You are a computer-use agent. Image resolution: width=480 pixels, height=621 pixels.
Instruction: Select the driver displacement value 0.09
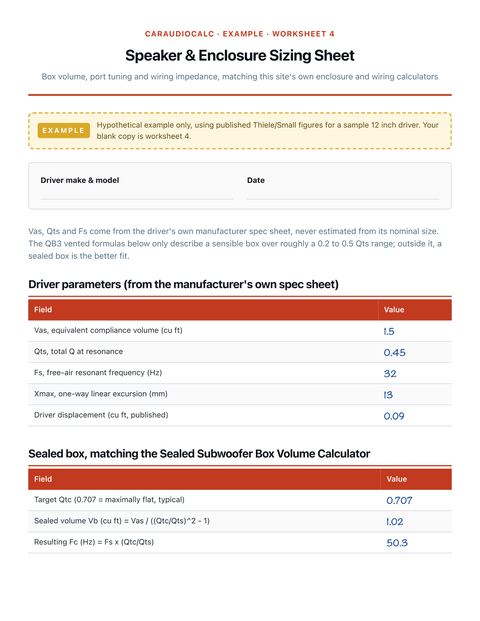(x=394, y=416)
